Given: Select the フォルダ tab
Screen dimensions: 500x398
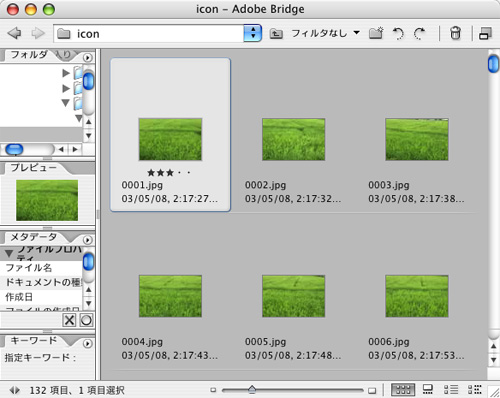Looking at the screenshot, I should click(29, 55).
